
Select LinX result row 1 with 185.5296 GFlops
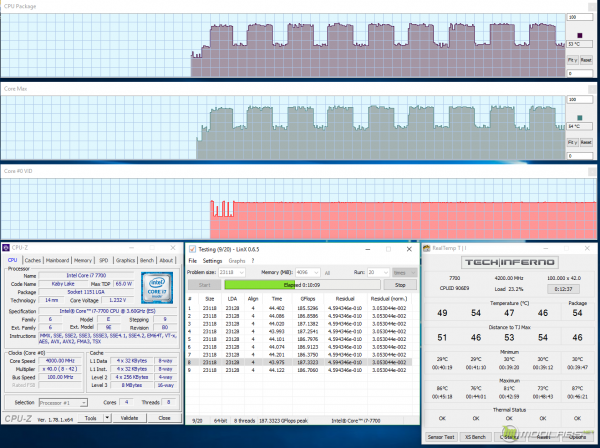299,308
